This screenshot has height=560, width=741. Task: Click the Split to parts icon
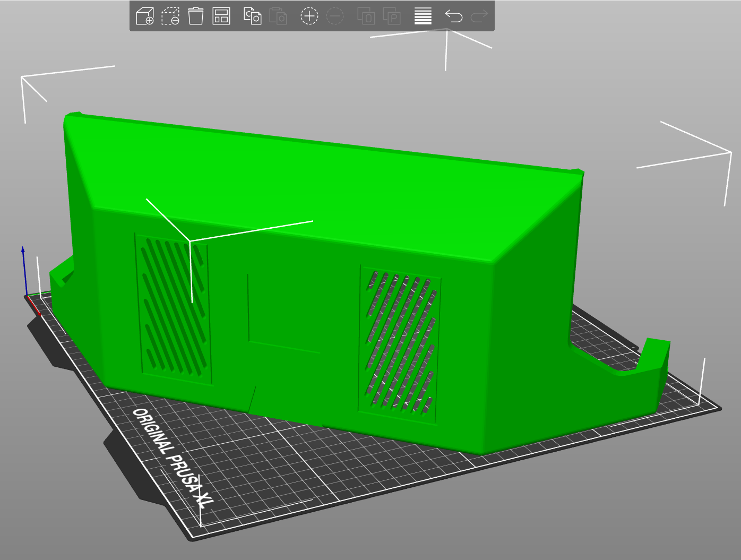392,16
